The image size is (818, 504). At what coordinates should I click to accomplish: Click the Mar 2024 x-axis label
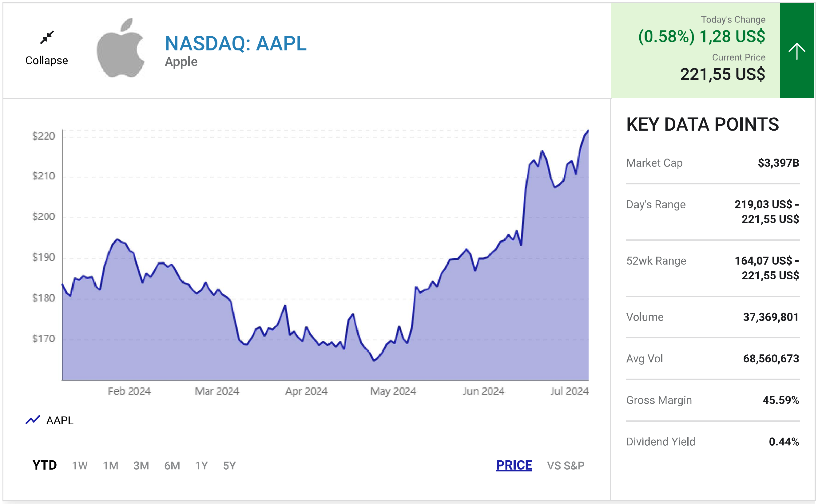coord(217,391)
